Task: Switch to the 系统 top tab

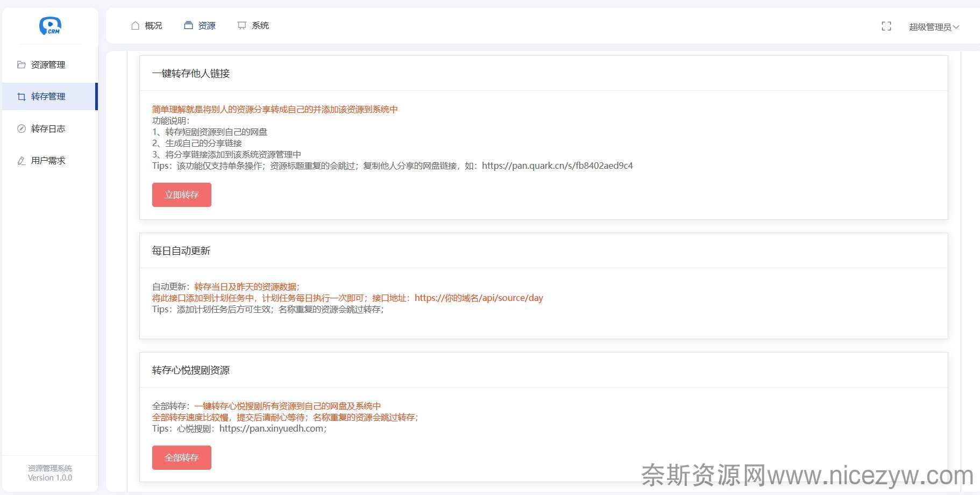Action: tap(260, 26)
